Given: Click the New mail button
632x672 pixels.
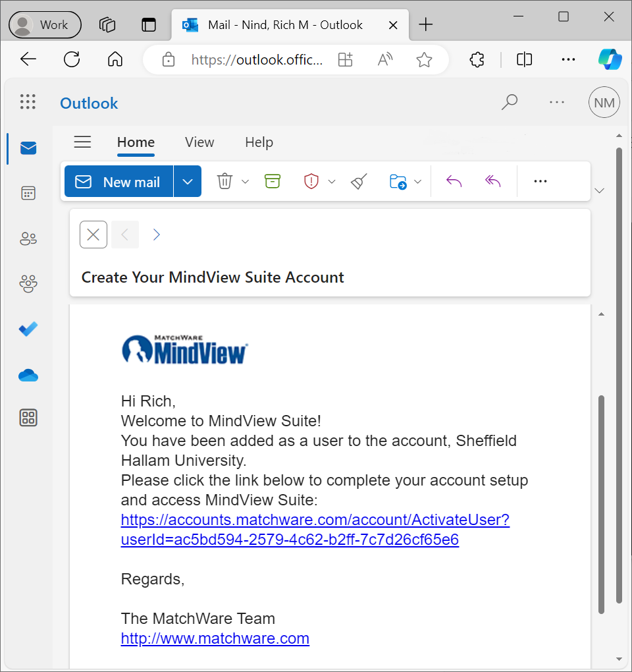Looking at the screenshot, I should click(118, 181).
